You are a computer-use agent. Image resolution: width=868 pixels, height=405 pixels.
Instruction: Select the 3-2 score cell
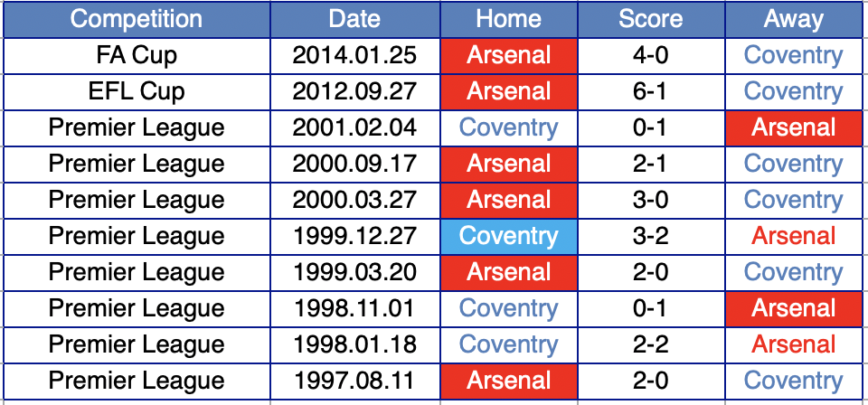point(651,236)
